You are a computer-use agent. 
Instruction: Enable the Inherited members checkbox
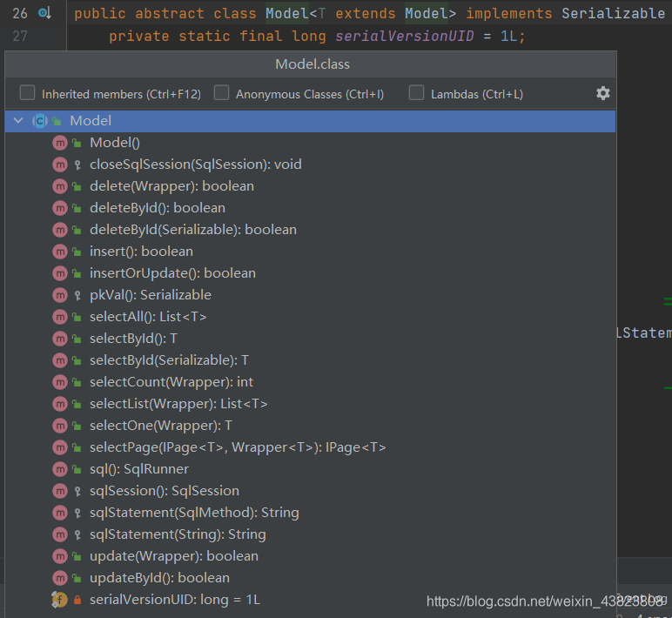click(28, 92)
